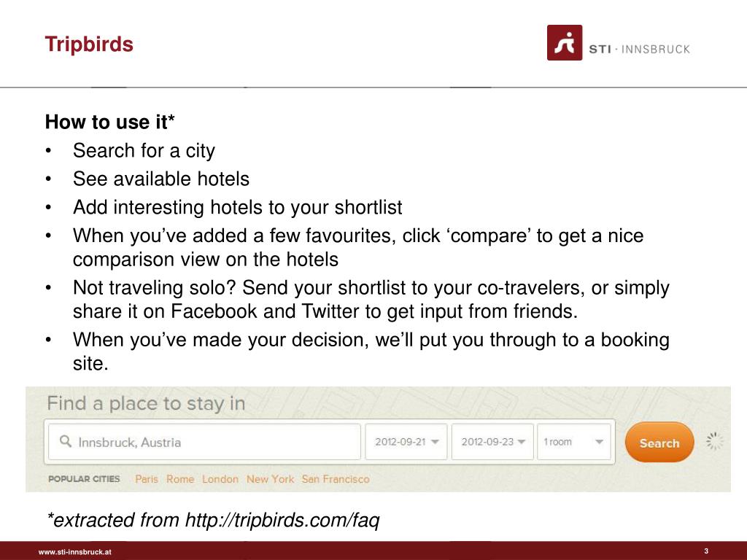
Task: Click the 'Find a place to stay in' heading
Action: [x=146, y=404]
